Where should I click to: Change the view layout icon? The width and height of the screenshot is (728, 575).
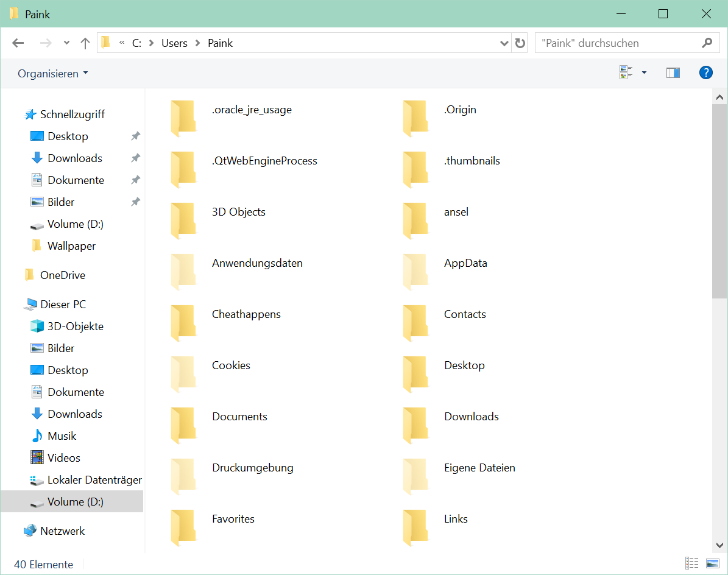[626, 72]
